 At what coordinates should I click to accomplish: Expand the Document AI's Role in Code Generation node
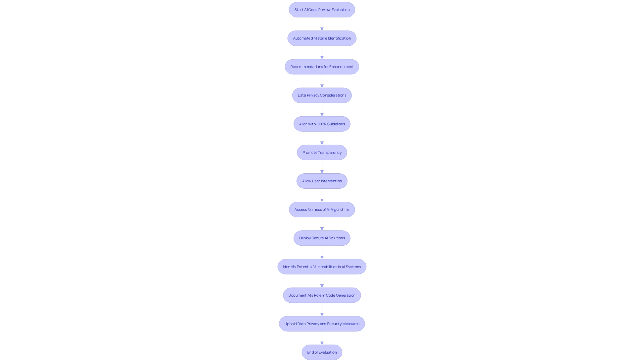point(322,295)
